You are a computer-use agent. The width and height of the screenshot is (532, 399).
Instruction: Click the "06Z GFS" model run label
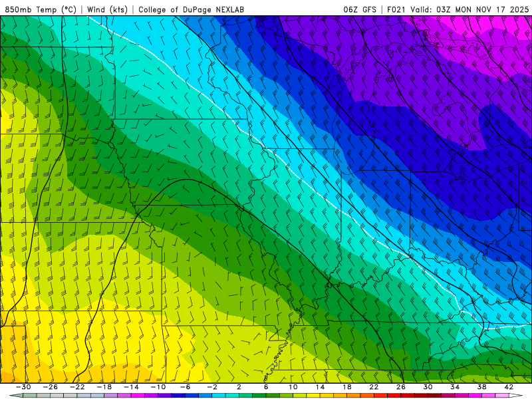[x=360, y=9]
